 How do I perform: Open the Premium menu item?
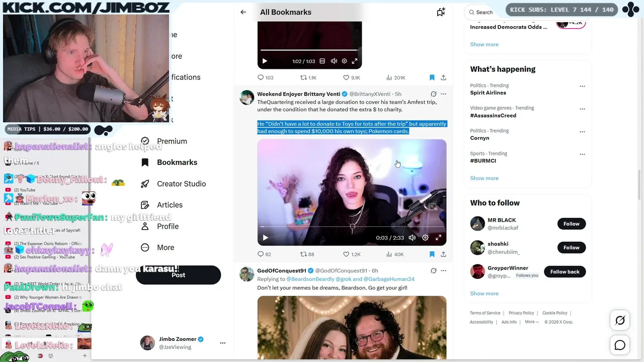164,141
